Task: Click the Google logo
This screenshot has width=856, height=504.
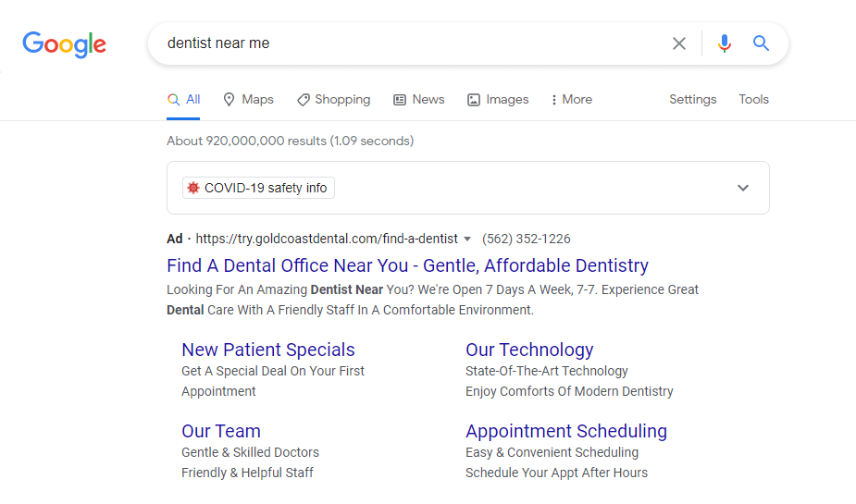Action: coord(65,44)
